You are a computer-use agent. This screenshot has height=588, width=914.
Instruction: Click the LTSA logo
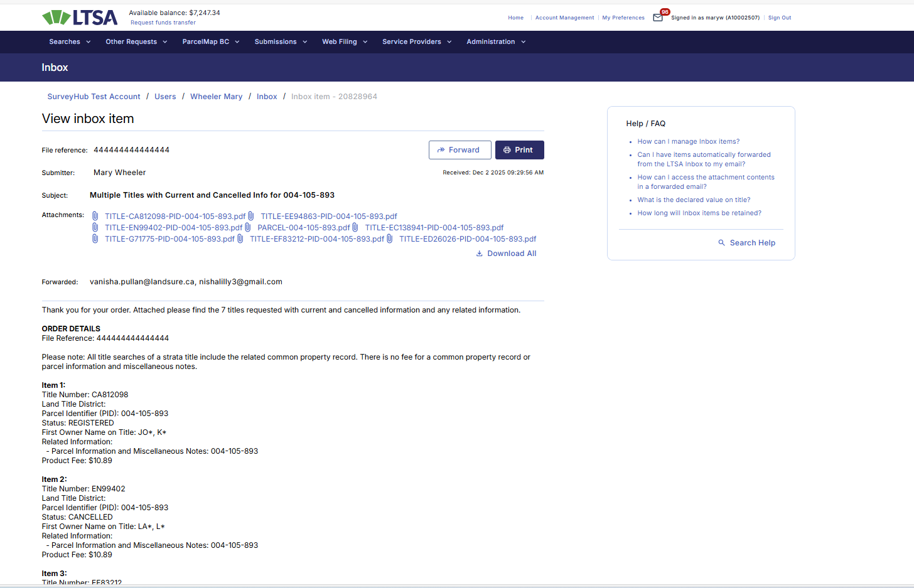tap(80, 18)
